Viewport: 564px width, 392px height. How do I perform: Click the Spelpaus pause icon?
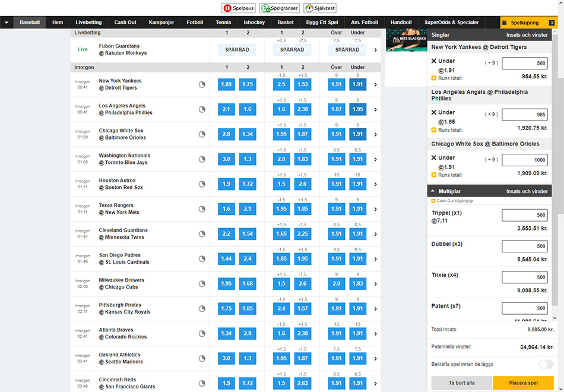227,8
